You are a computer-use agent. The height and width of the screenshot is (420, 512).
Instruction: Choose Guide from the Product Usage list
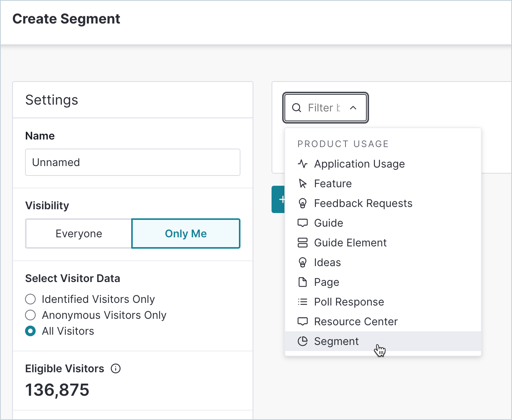[328, 223]
